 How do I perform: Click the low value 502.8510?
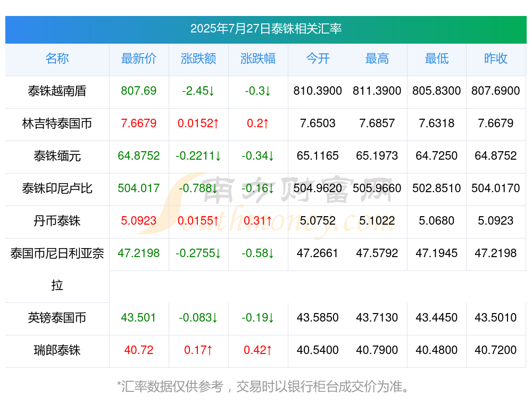tap(437, 188)
